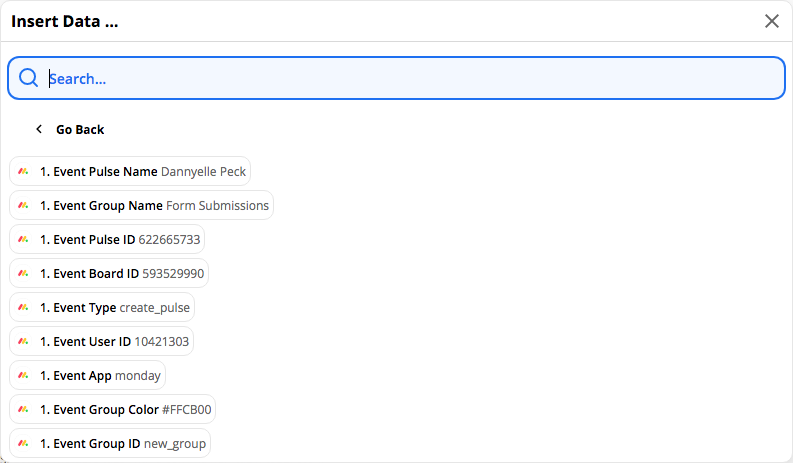The image size is (793, 463).
Task: Click monday icon beside Event App
Action: [x=23, y=375]
